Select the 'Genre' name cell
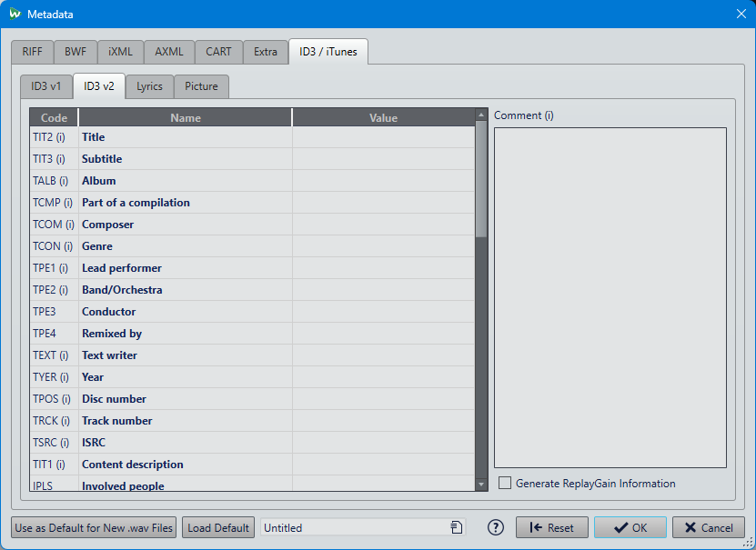Image resolution: width=756 pixels, height=550 pixels. point(186,246)
